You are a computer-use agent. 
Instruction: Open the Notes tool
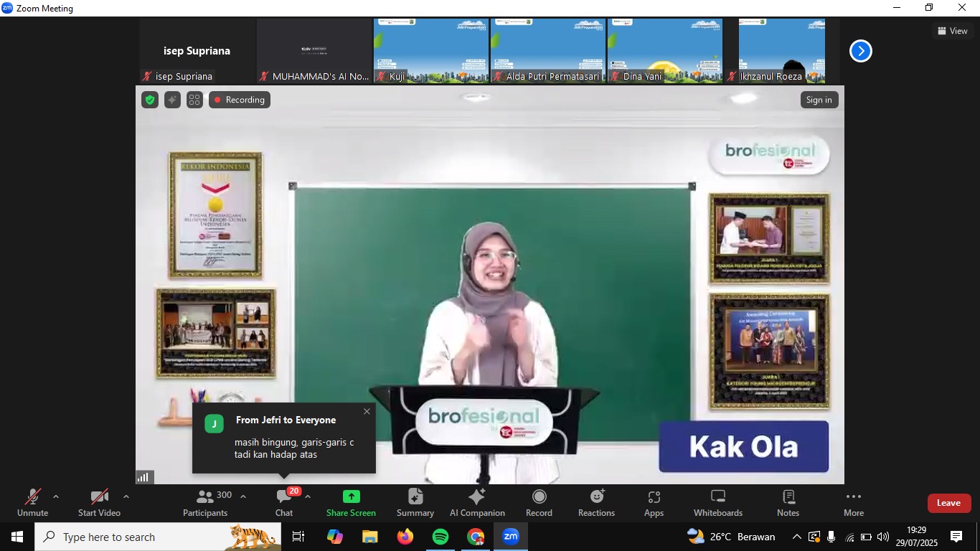tap(788, 502)
